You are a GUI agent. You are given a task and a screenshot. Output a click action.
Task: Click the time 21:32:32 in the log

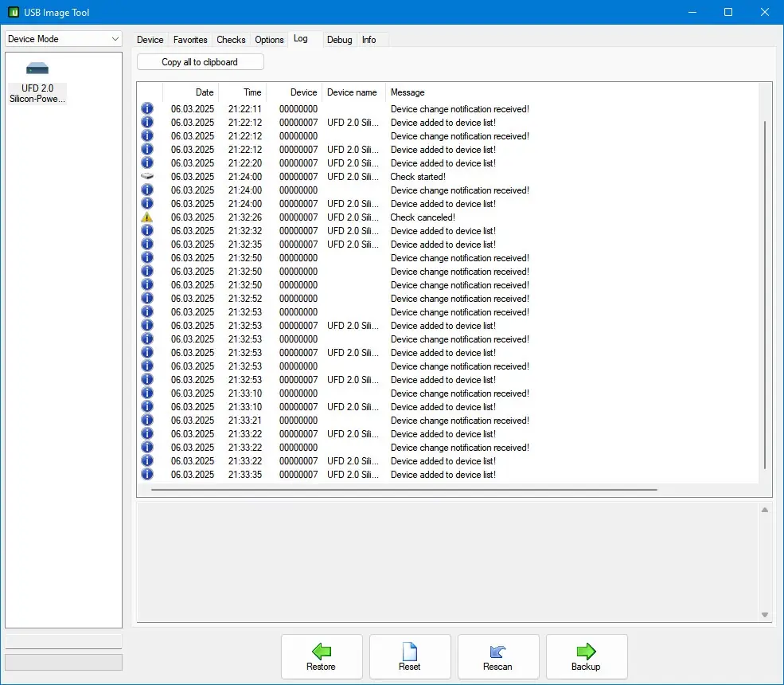point(245,231)
